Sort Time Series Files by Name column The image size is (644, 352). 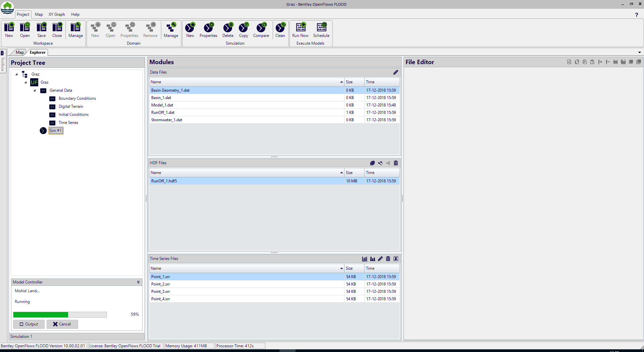247,268
